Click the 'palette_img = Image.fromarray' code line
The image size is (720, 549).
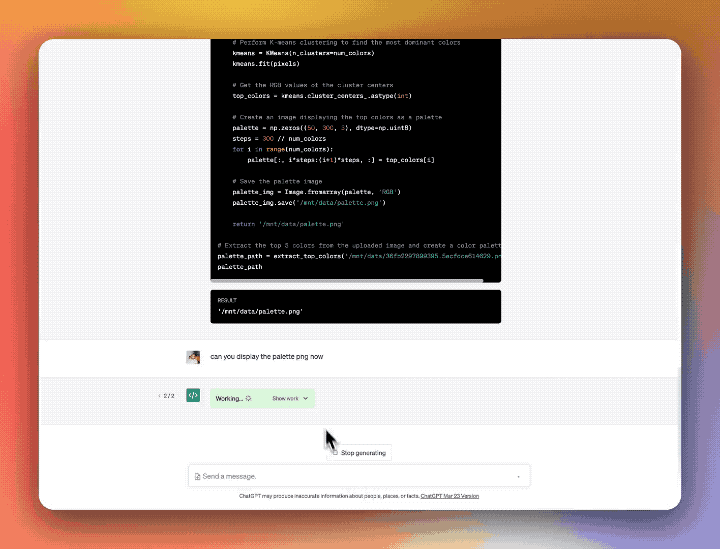pyautogui.click(x=316, y=192)
